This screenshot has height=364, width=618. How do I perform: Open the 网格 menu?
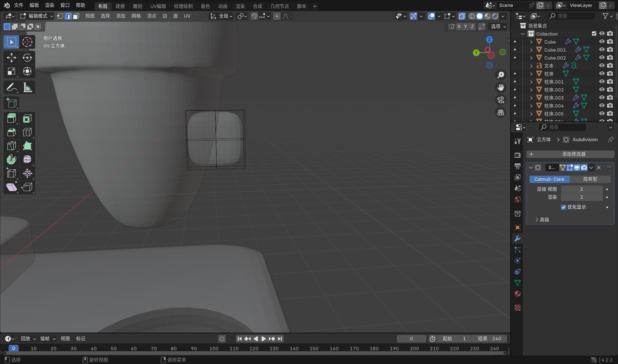point(136,16)
